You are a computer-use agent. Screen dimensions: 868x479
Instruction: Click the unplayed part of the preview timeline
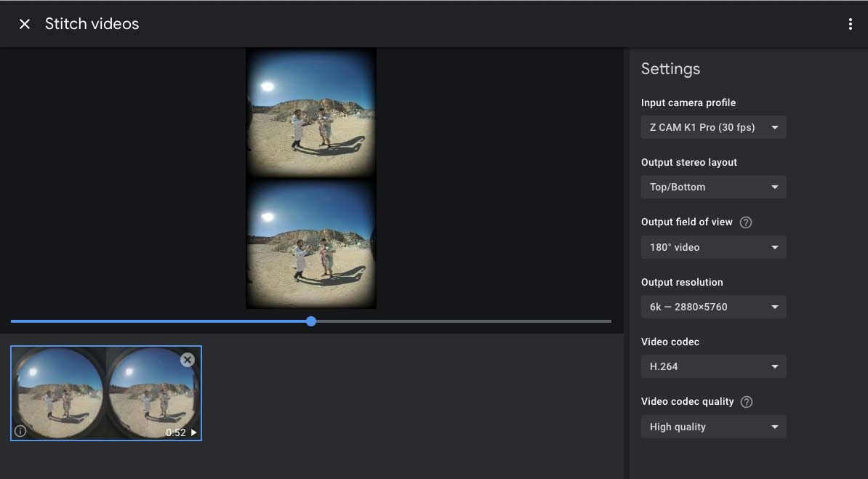pyautogui.click(x=464, y=321)
